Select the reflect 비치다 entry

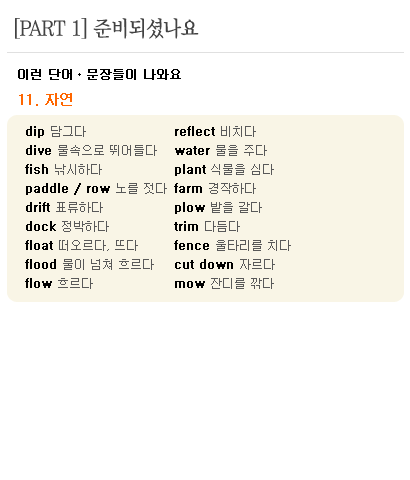(215, 131)
